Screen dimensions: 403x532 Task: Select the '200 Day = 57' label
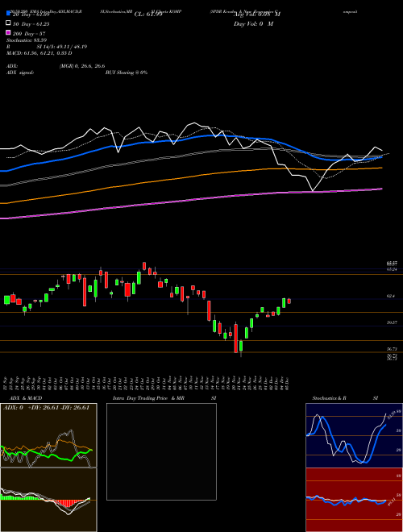point(28,34)
